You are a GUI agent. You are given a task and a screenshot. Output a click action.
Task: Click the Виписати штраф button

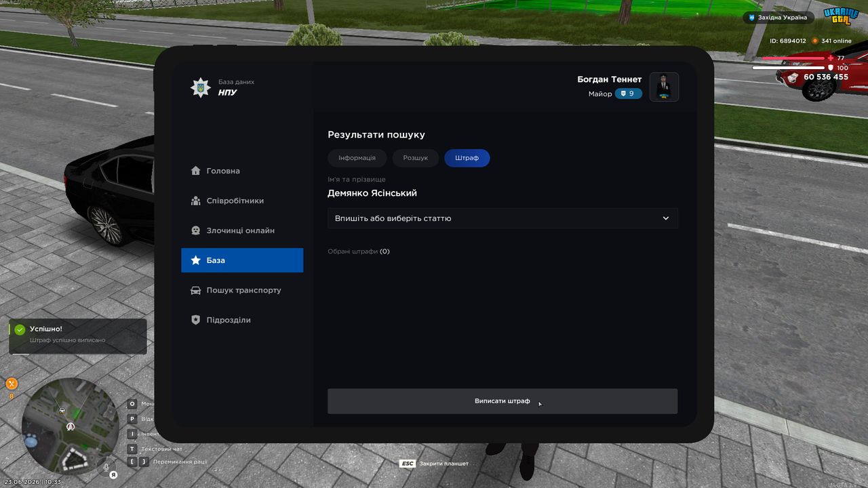click(502, 401)
